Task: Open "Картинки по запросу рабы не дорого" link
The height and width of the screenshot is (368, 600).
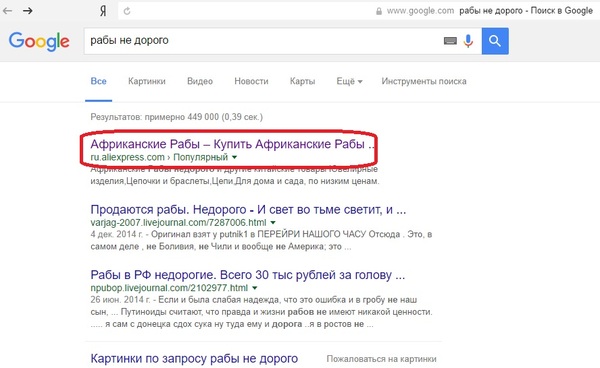Action: click(194, 358)
